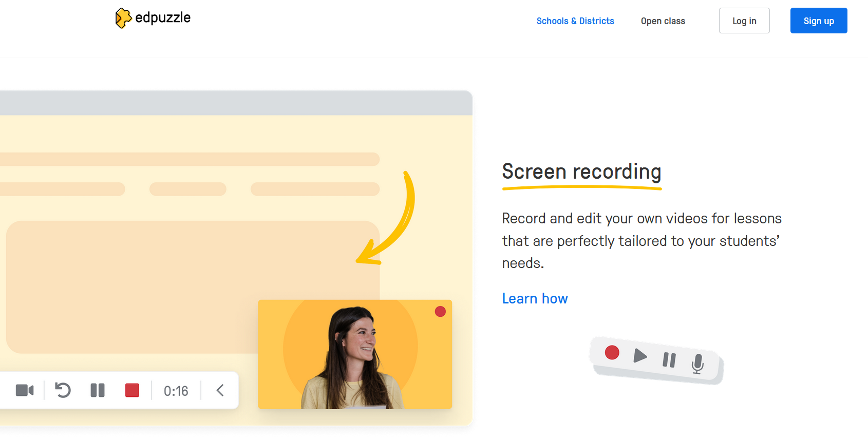Image resolution: width=868 pixels, height=439 pixels.
Task: Click the pause bars on tilted control bar
Action: [669, 360]
